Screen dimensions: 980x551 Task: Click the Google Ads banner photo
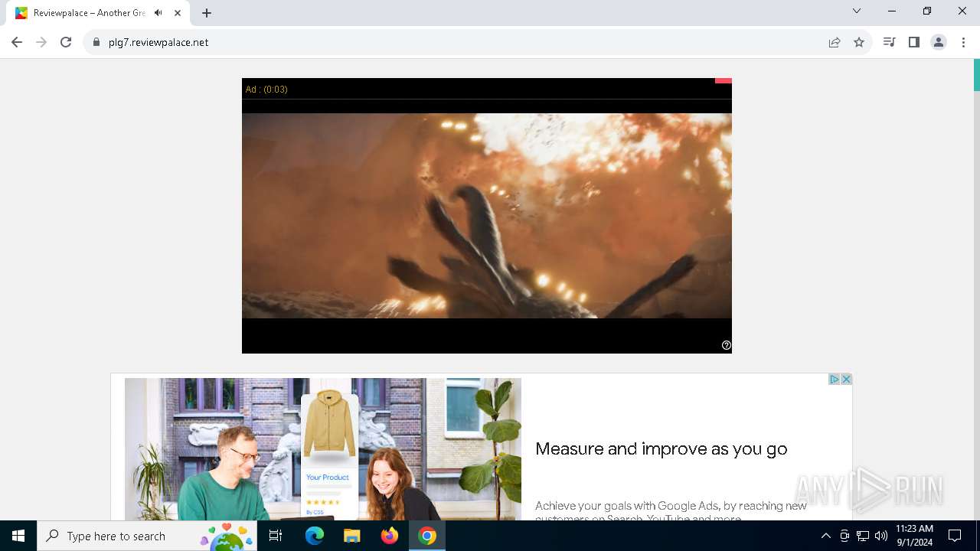[323, 449]
